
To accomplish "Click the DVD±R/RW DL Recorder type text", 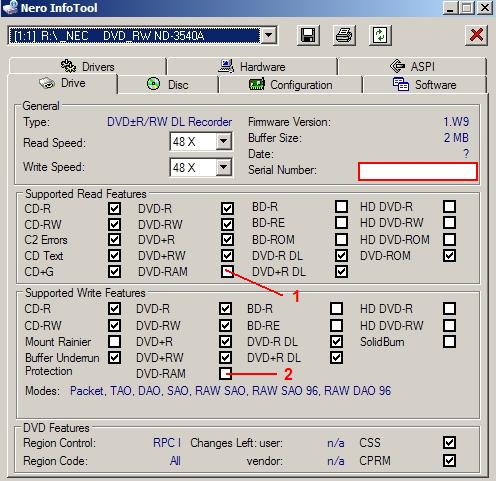I will (169, 122).
